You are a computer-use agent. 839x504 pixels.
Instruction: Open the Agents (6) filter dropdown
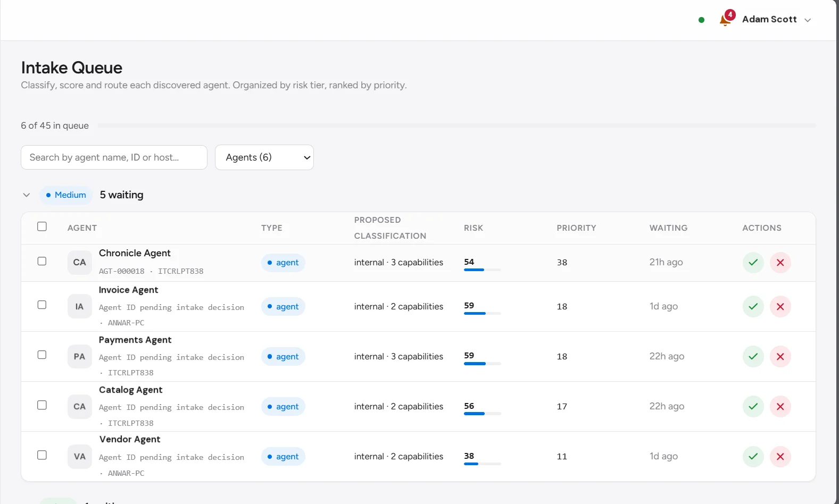[264, 157]
